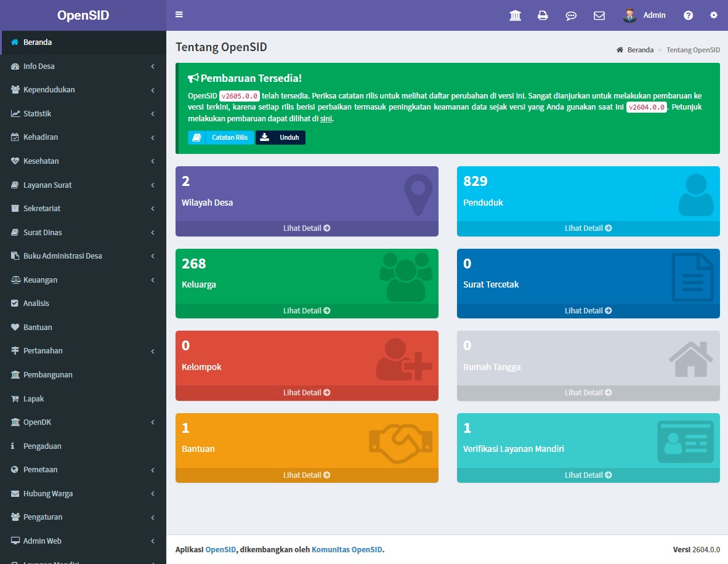This screenshot has height=564, width=728.
Task: Click the Unduh download button
Action: [x=280, y=137]
